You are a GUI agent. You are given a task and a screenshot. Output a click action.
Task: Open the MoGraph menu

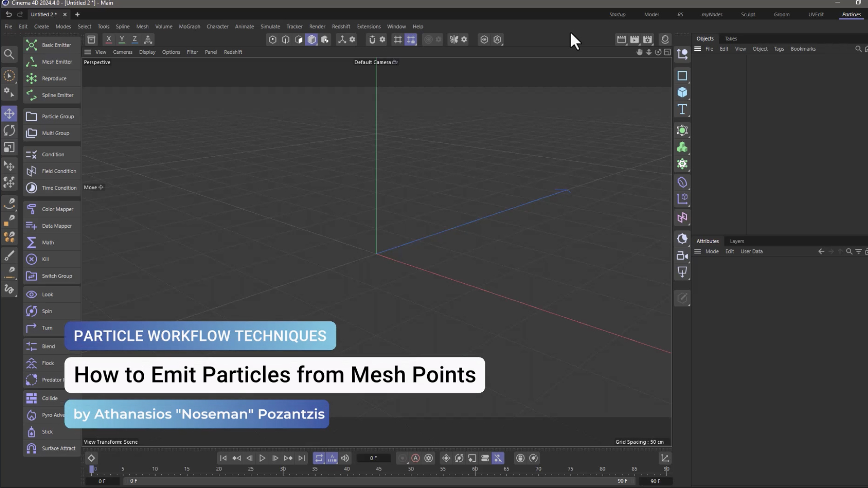[189, 27]
